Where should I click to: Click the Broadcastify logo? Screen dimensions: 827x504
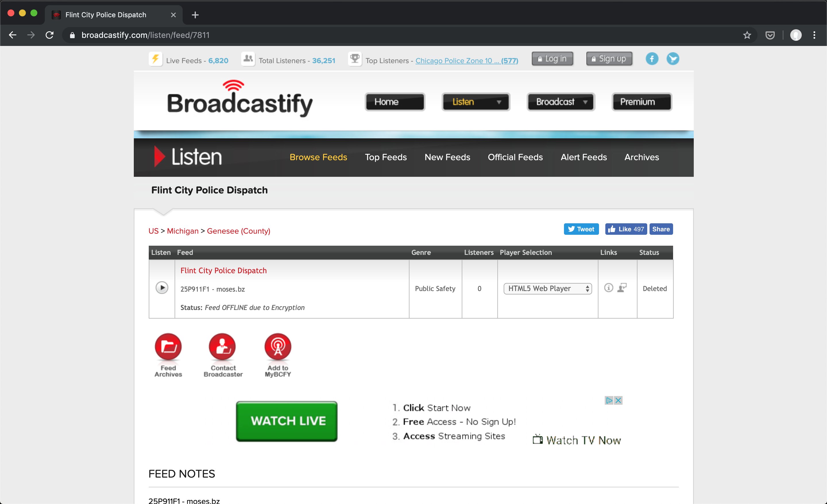click(240, 99)
